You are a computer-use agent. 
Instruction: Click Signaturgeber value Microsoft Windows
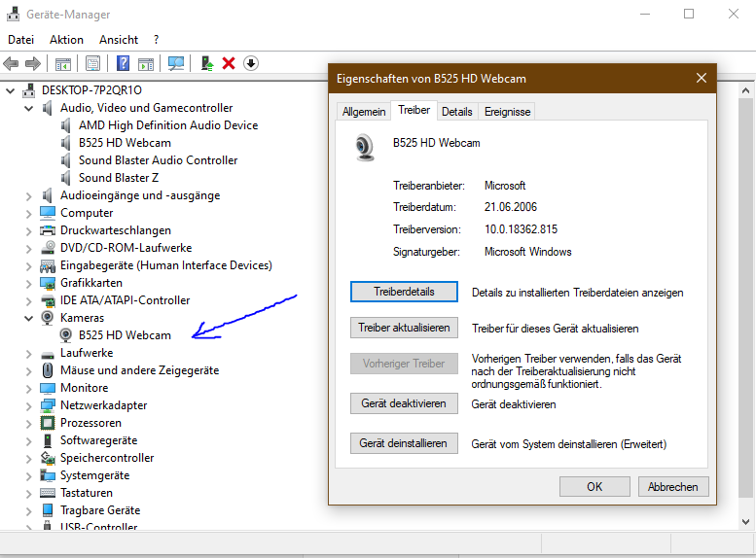528,252
